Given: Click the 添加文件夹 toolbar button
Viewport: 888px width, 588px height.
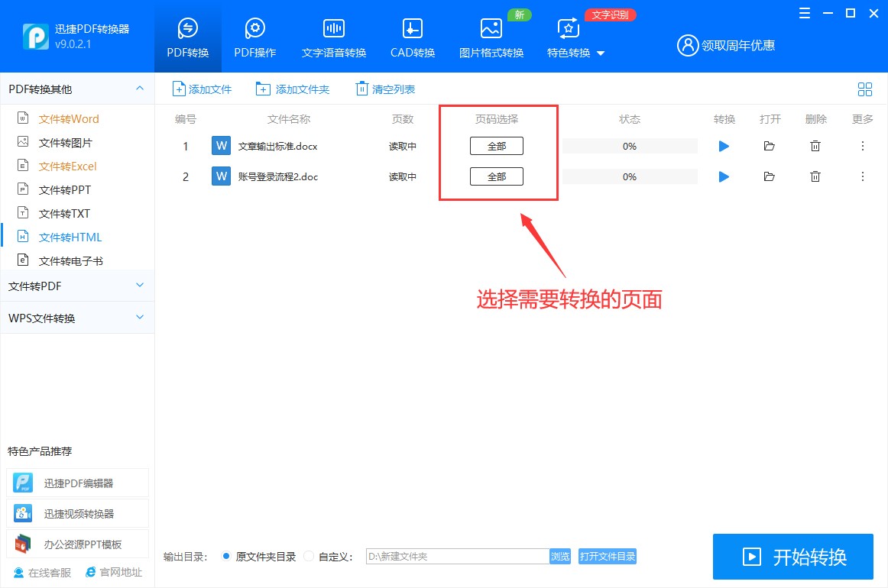Looking at the screenshot, I should click(293, 89).
